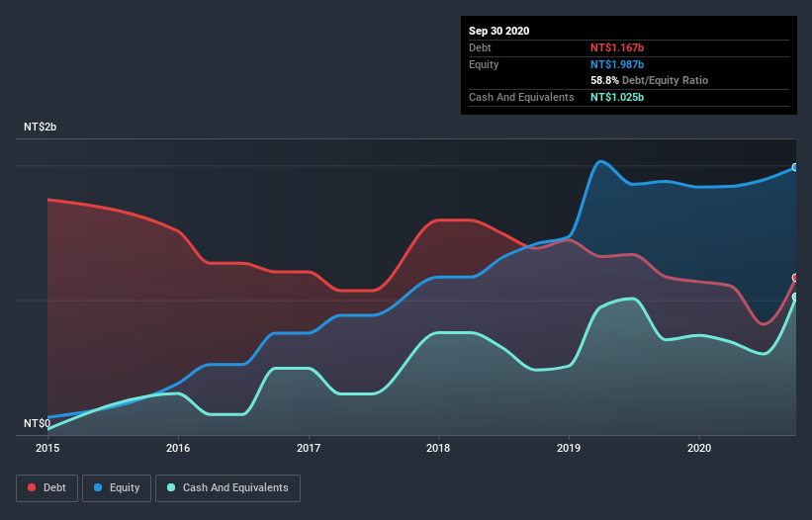The height and width of the screenshot is (520, 812).
Task: Toggle the Debt series legend button
Action: (47, 488)
